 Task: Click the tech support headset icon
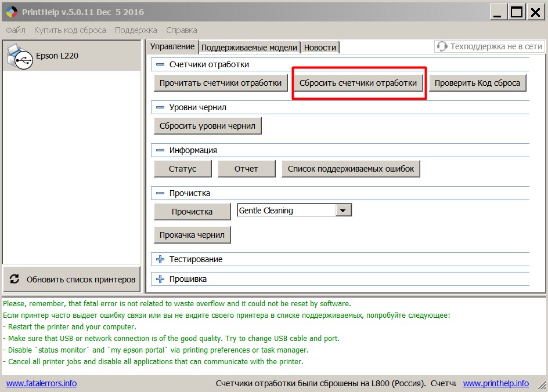click(442, 47)
